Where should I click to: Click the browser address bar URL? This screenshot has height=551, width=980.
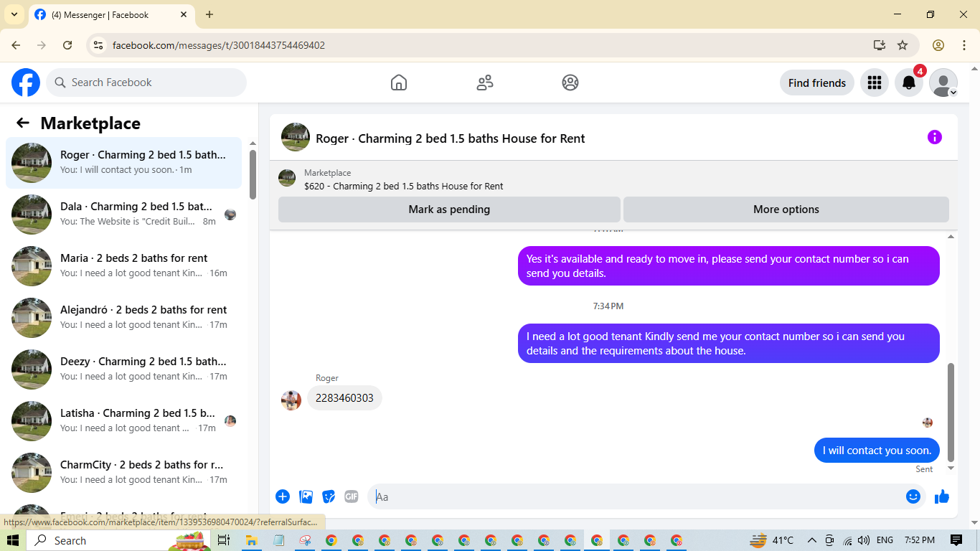point(219,45)
